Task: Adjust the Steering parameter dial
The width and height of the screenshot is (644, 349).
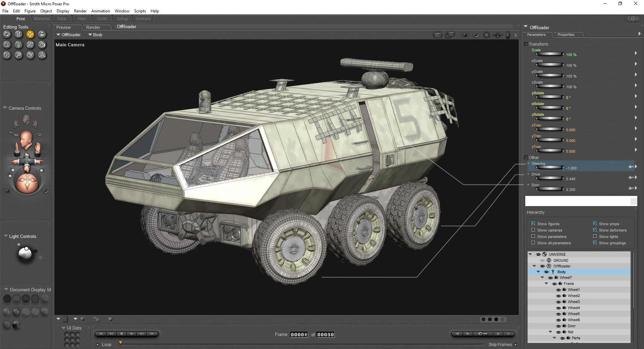Action: pos(550,167)
